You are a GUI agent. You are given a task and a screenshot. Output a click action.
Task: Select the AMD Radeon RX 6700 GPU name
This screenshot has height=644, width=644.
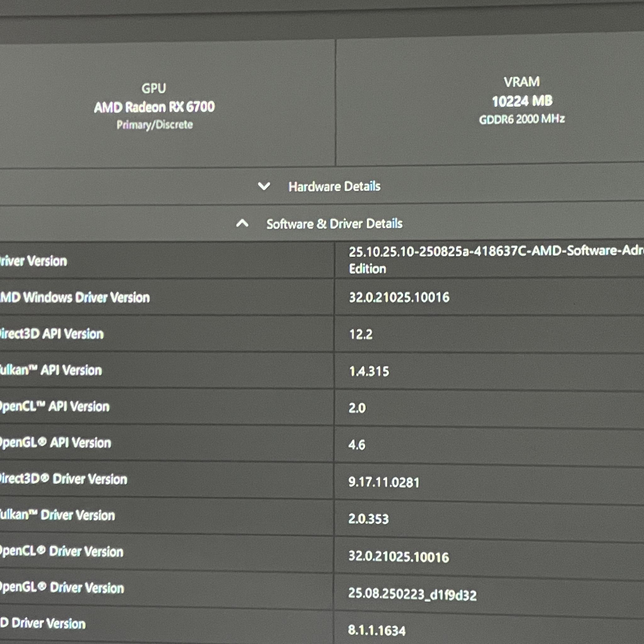point(154,107)
